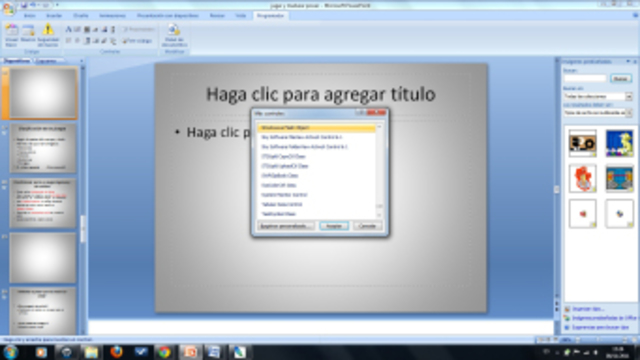Click down arrow of dialog list scrollbar

[379, 215]
